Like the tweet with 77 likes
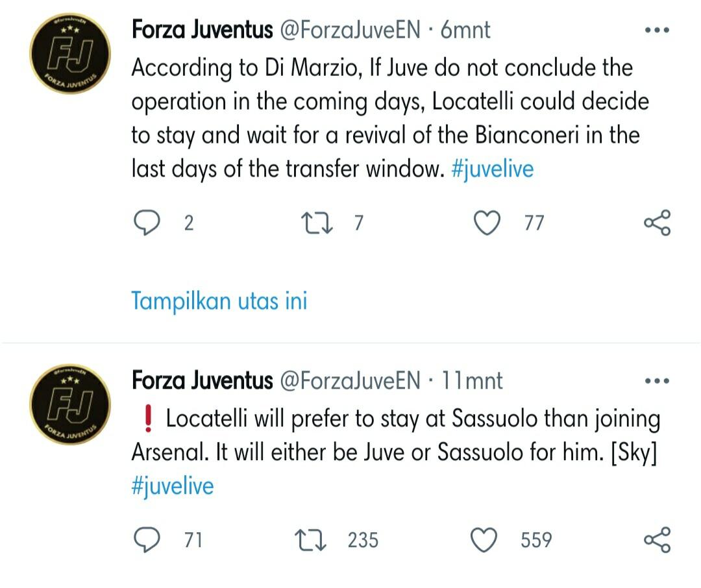Image resolution: width=701 pixels, height=588 pixels. [x=487, y=223]
